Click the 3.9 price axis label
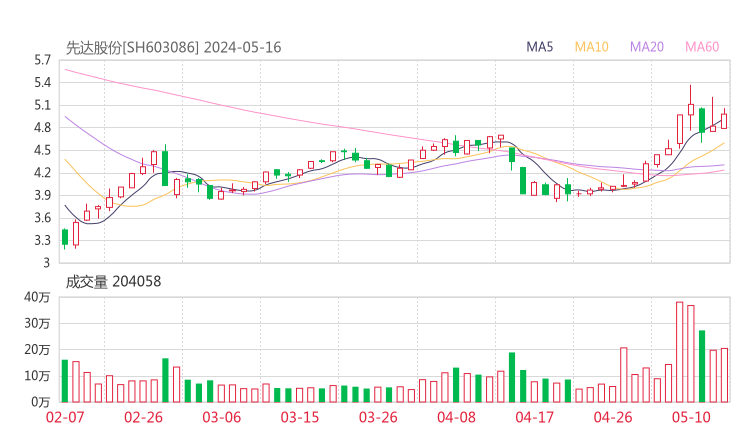Screen dimensions: 740x440 [42, 195]
